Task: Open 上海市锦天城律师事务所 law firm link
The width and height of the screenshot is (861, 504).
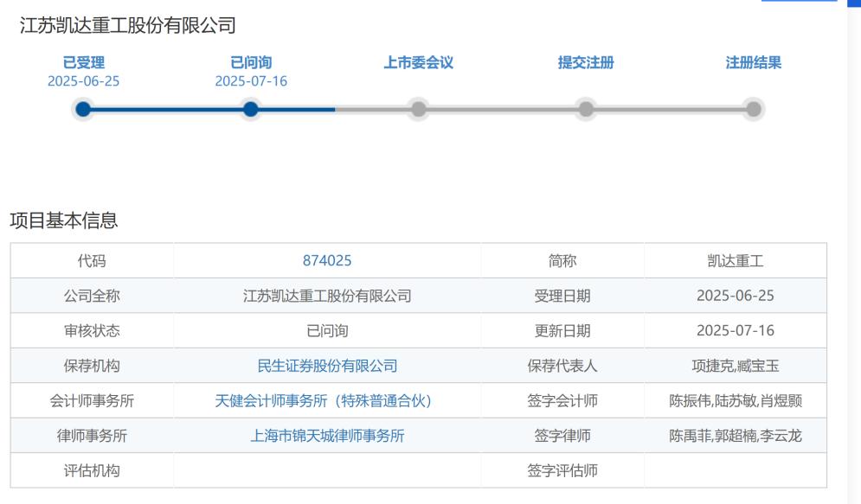Action: click(x=327, y=436)
